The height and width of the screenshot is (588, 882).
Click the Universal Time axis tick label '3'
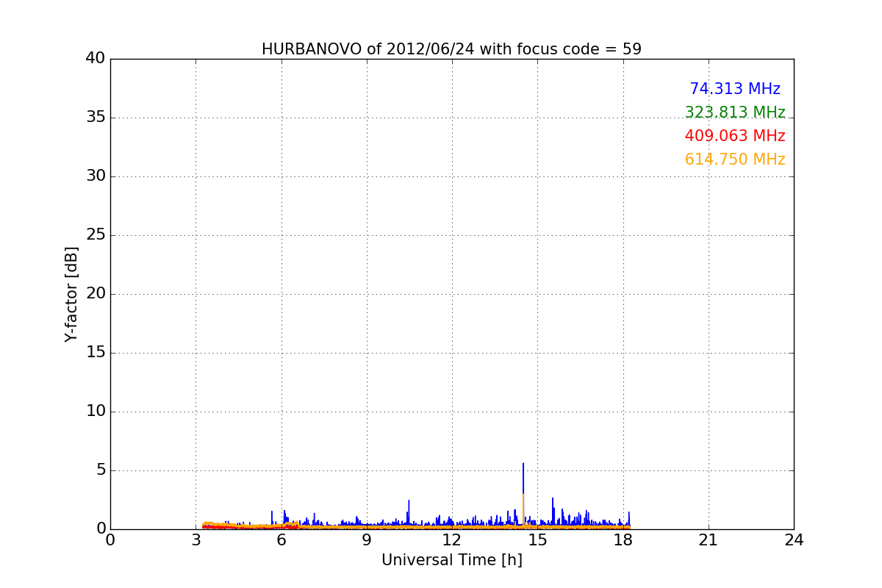point(196,540)
